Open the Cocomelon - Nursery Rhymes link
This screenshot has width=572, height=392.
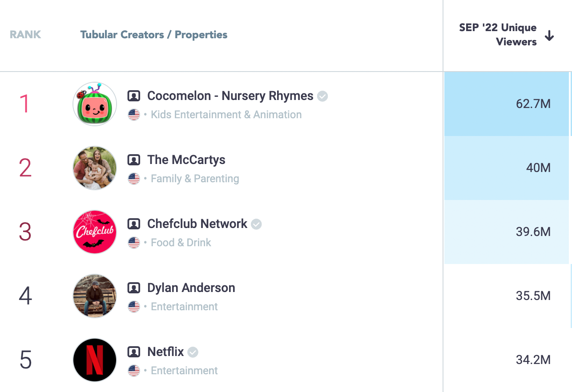click(230, 96)
